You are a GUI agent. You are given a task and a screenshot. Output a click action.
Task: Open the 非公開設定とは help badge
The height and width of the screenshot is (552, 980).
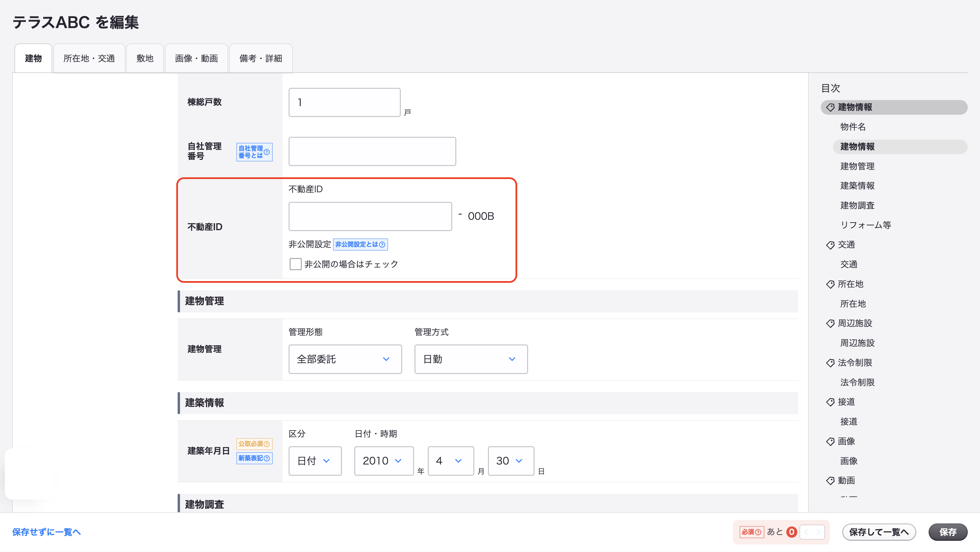pyautogui.click(x=360, y=244)
